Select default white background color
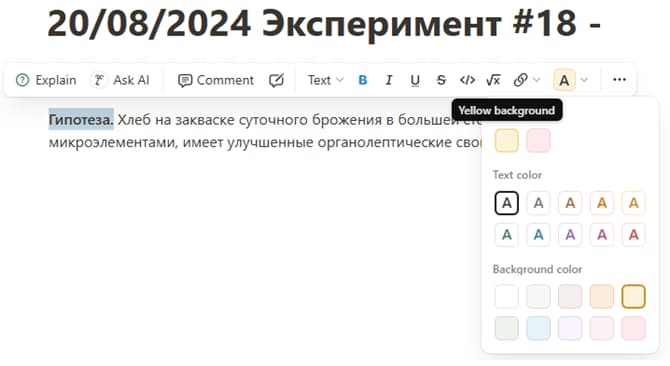The height and width of the screenshot is (366, 670). 506,296
